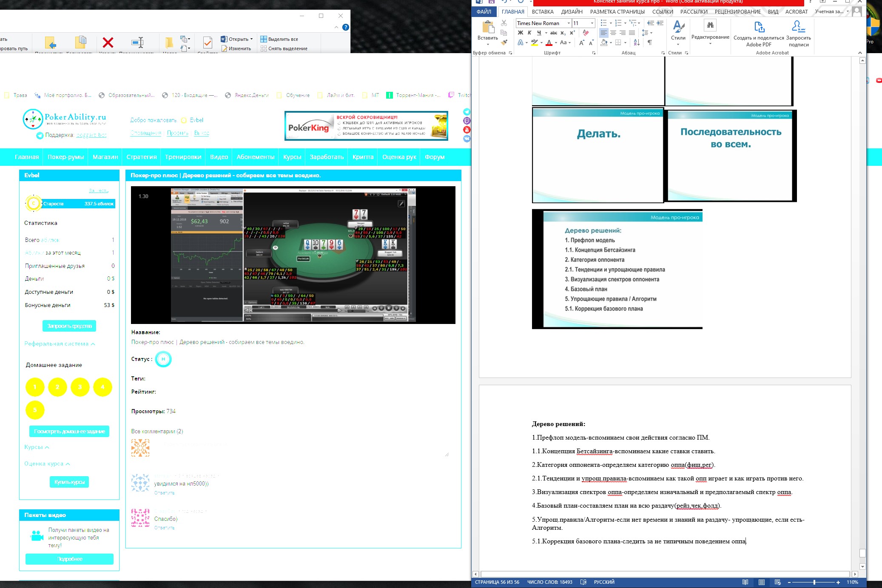The image size is (882, 588).
Task: Click the YouTube icon on PokerAbility site
Action: click(467, 130)
